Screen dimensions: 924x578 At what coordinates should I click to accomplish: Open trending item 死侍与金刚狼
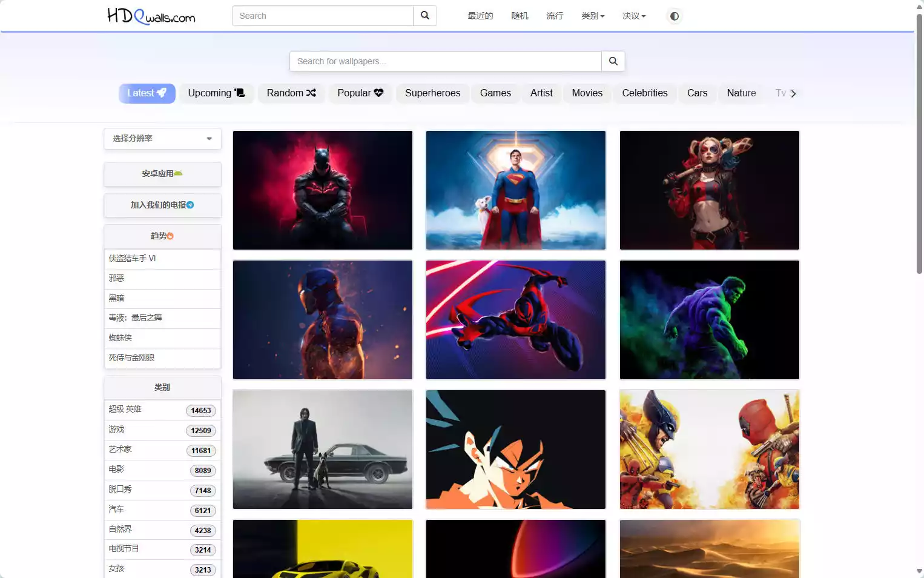(x=162, y=358)
